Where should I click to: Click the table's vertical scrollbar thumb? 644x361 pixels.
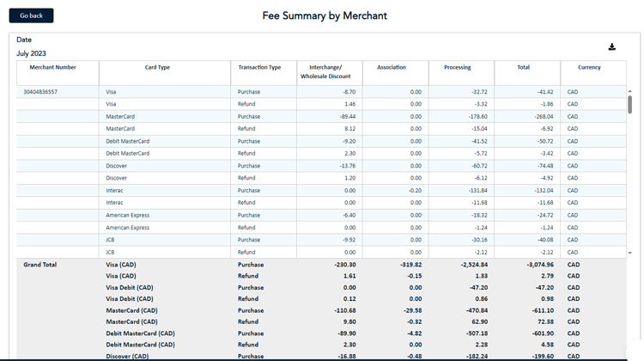[x=629, y=104]
